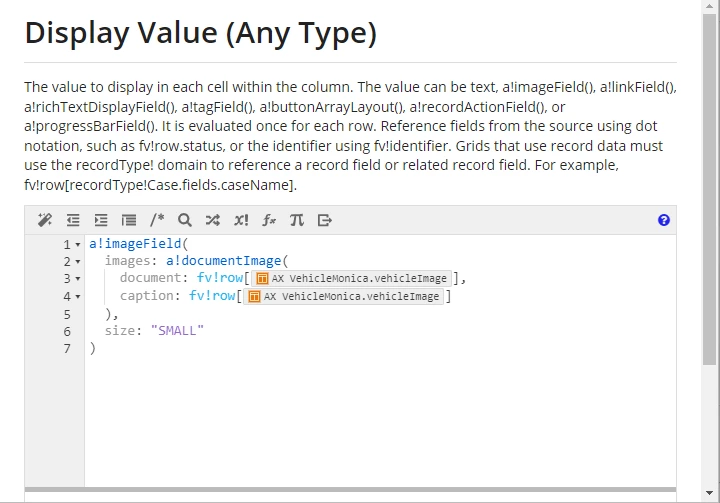
Task: Click the magic wand format expression icon
Action: tap(45, 220)
